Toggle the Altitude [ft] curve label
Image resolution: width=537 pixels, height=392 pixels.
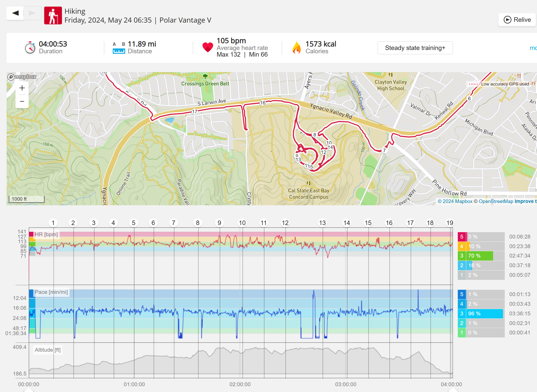tap(47, 350)
